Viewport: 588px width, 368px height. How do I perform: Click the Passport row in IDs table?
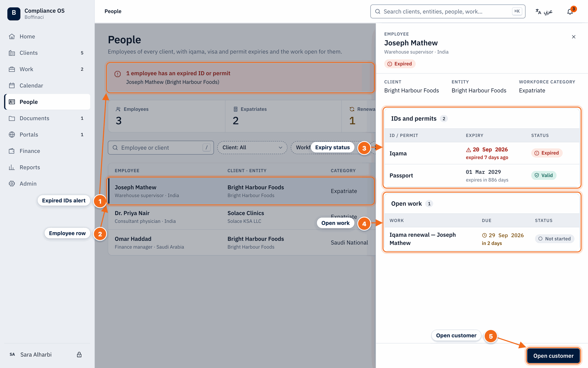click(x=482, y=176)
